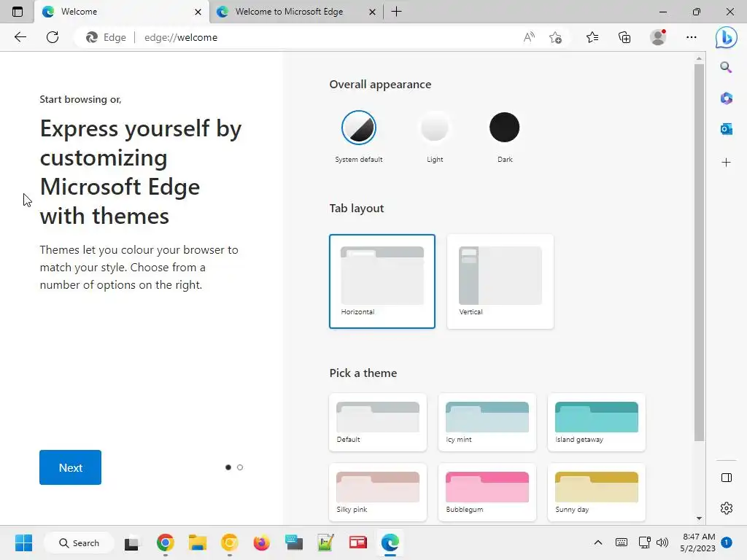Click the page vertical scrollbar
Image resolution: width=747 pixels, height=560 pixels.
click(x=699, y=252)
